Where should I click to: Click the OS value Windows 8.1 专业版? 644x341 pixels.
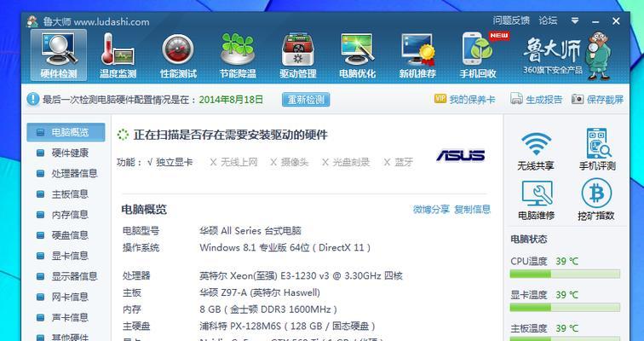pos(285,248)
